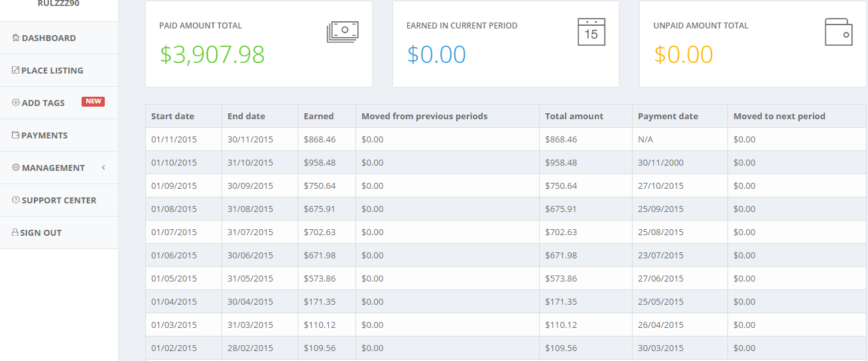Click the Add Tags plus icon

16,103
